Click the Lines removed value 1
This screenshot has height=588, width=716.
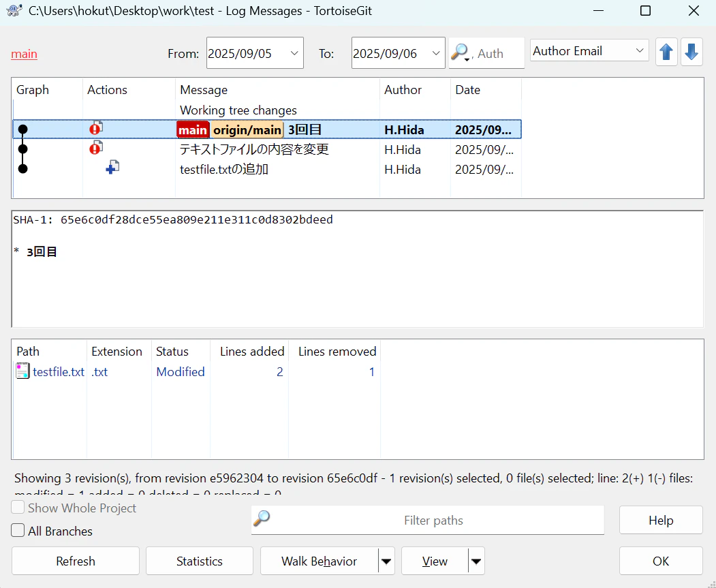tap(372, 371)
